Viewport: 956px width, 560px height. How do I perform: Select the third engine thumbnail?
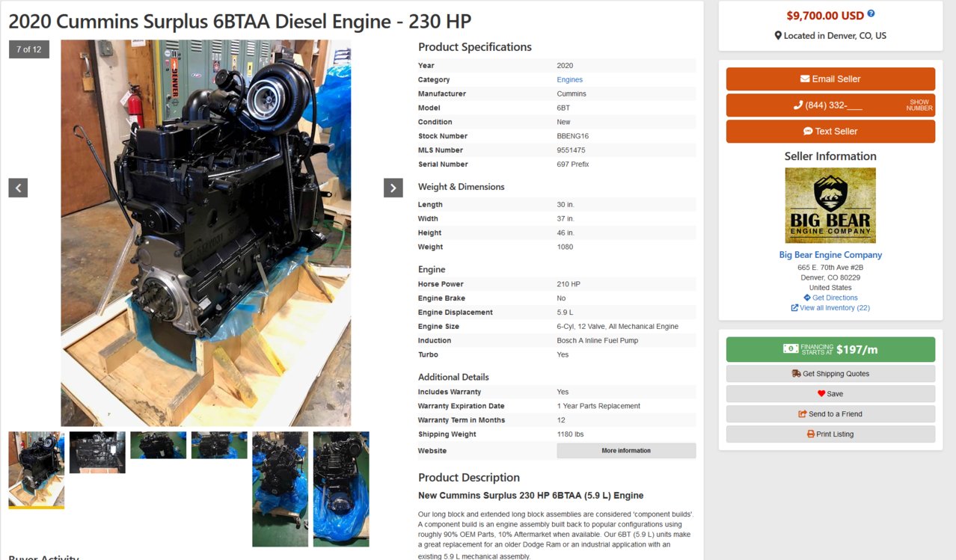click(159, 445)
